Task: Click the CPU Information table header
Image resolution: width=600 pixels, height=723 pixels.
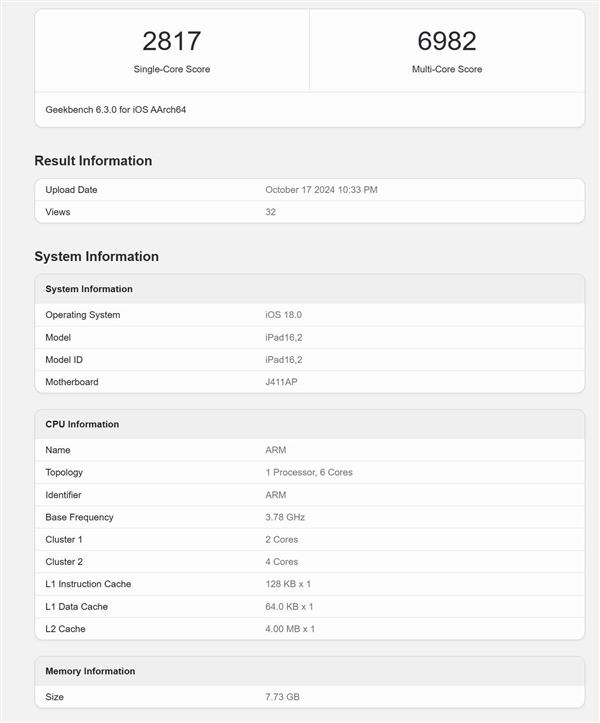Action: point(82,424)
